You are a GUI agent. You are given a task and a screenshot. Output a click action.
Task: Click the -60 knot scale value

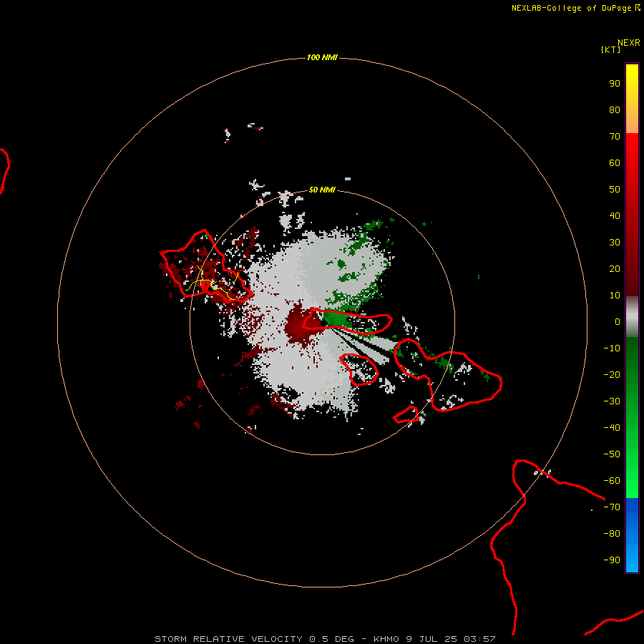[612, 481]
